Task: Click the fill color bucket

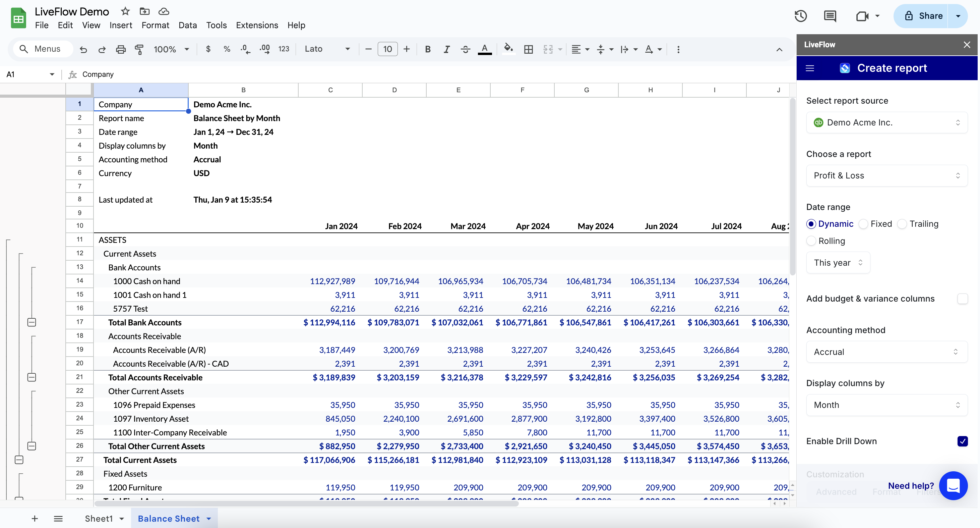Action: pyautogui.click(x=508, y=48)
